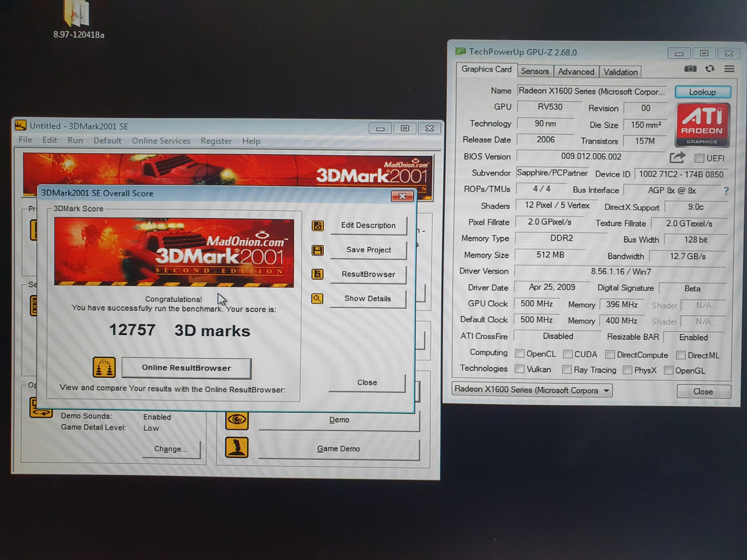Toggle the UEFI checkbox
The height and width of the screenshot is (560, 747).
coord(699,158)
